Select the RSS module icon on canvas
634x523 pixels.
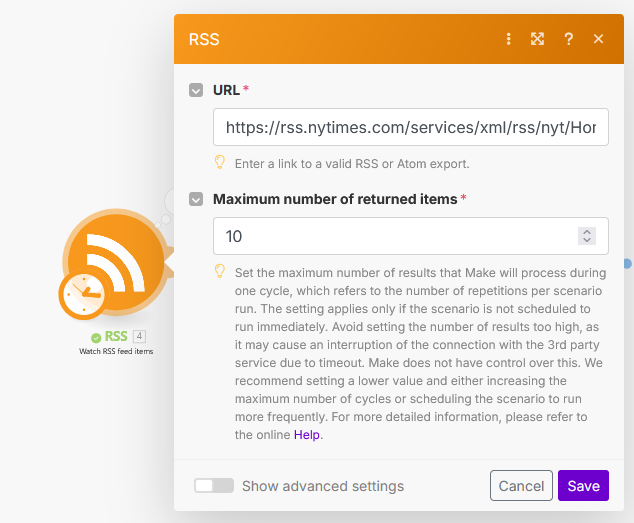[x=116, y=261]
